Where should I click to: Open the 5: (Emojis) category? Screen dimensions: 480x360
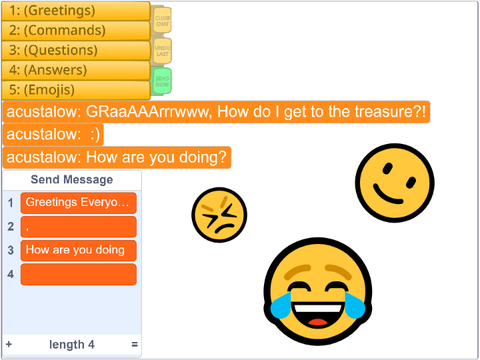(76, 90)
